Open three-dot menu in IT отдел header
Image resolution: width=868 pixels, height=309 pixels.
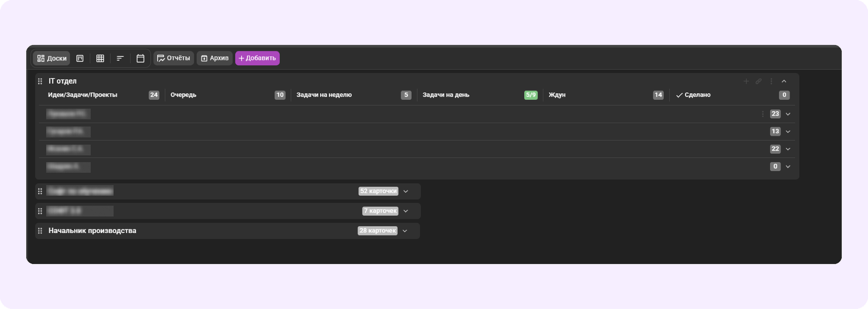tap(771, 81)
